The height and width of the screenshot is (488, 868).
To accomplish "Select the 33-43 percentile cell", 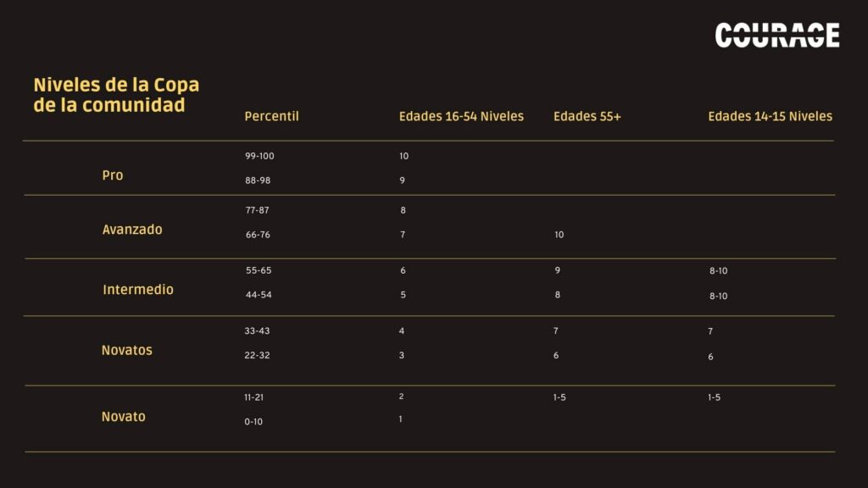I will (257, 331).
